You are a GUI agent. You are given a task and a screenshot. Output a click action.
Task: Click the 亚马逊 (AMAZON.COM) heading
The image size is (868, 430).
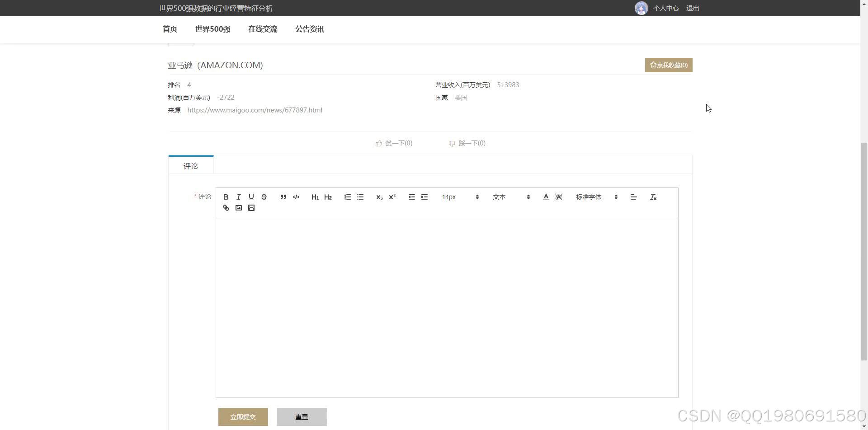tap(216, 65)
